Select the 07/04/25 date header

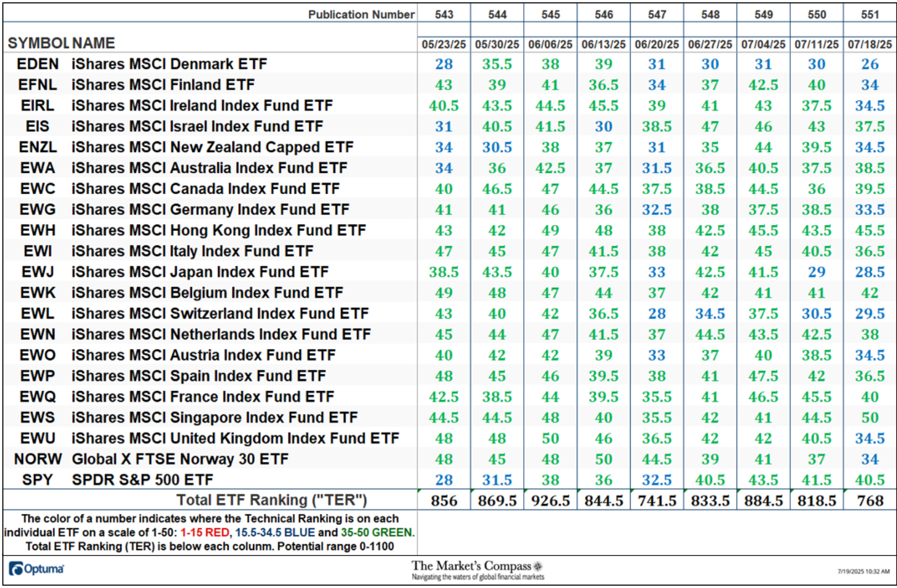(763, 44)
